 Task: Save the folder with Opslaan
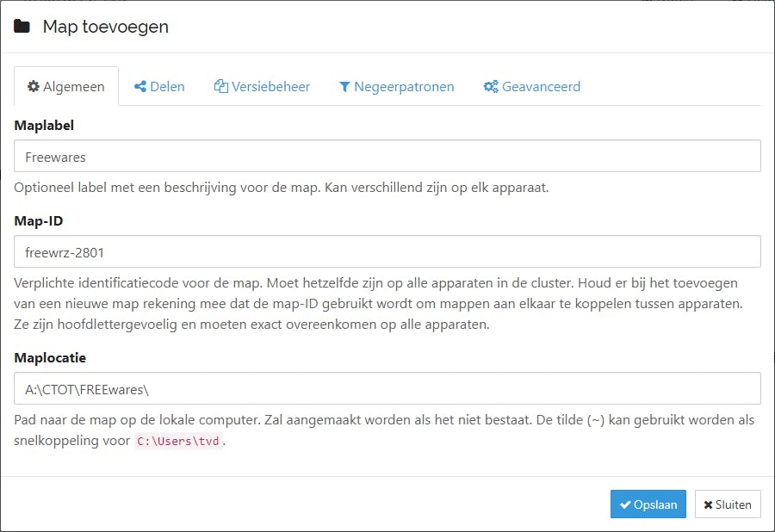pyautogui.click(x=648, y=504)
